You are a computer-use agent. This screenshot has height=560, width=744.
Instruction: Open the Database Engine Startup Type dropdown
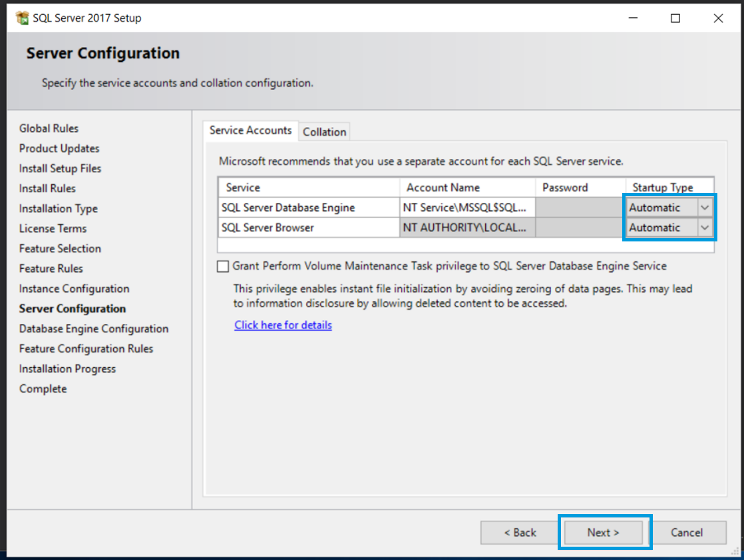704,207
